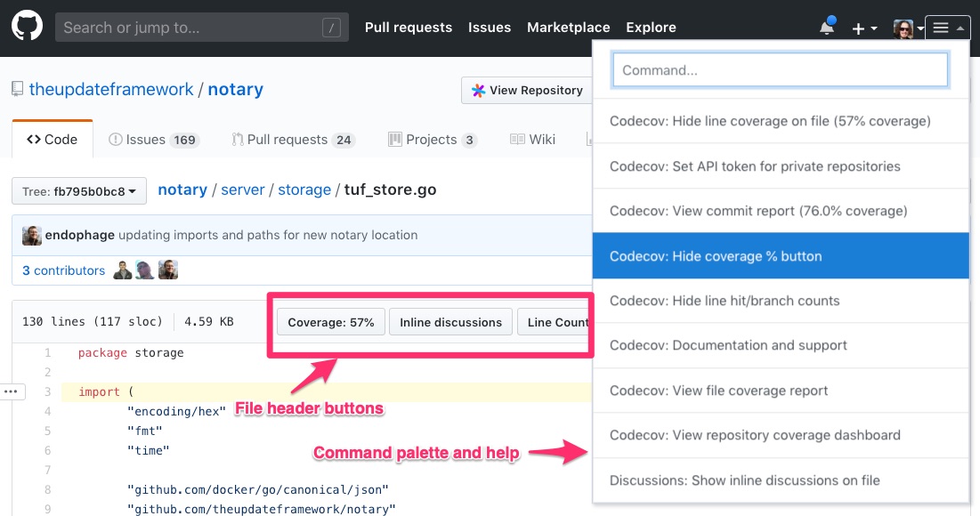Select Documentation and support command
Screen dimensions: 980x516
[x=781, y=345]
